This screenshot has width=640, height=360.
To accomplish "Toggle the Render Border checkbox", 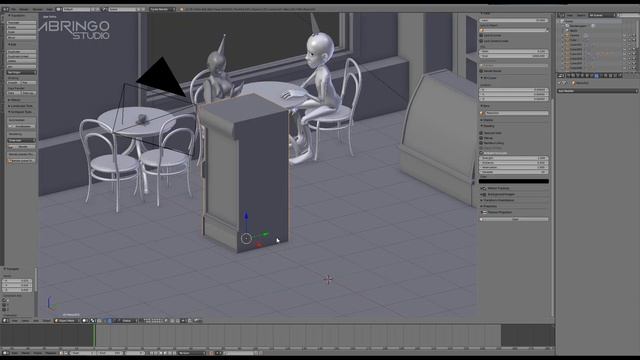I will [x=481, y=71].
